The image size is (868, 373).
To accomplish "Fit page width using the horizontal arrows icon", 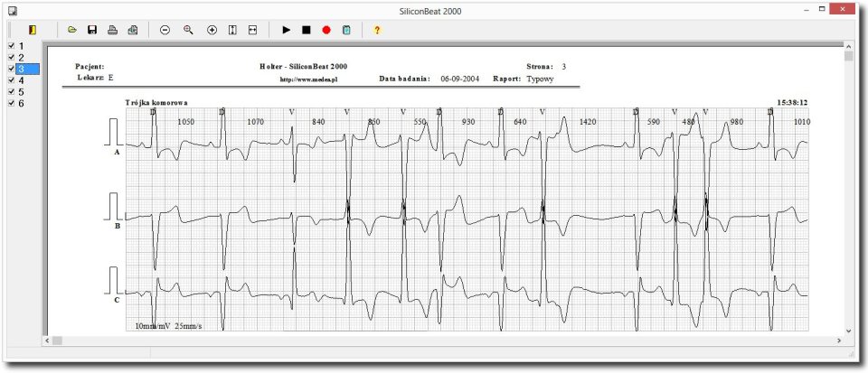I will point(252,30).
